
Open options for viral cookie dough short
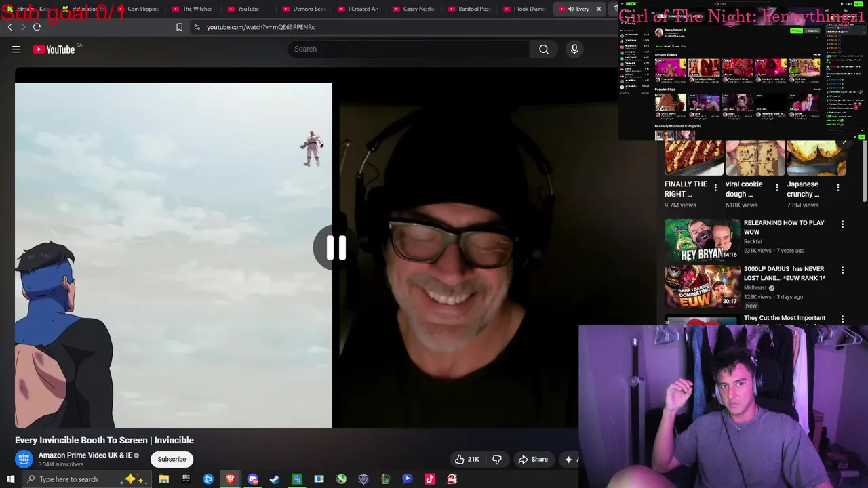tap(777, 188)
